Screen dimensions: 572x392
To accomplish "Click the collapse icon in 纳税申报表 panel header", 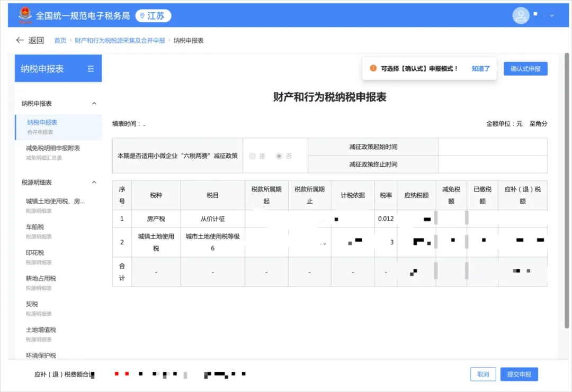I will coord(92,68).
